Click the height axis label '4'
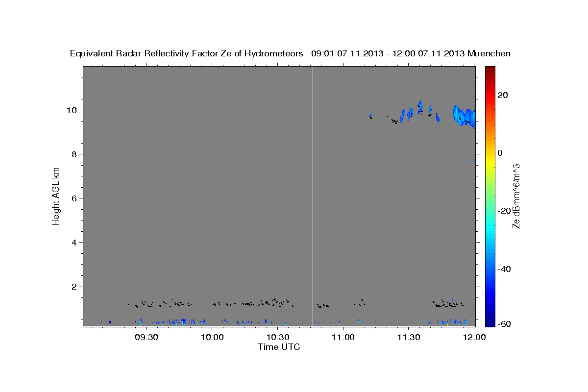The width and height of the screenshot is (588, 392). pos(74,242)
